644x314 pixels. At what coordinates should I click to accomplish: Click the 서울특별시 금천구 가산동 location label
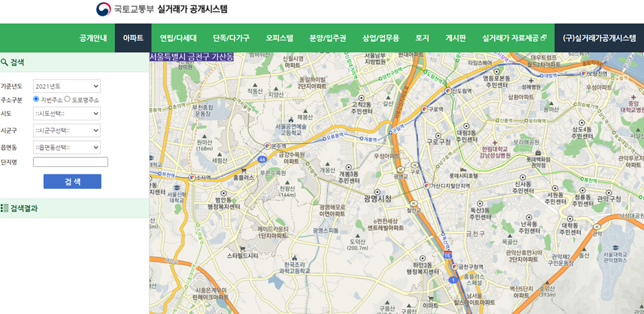[x=192, y=57]
